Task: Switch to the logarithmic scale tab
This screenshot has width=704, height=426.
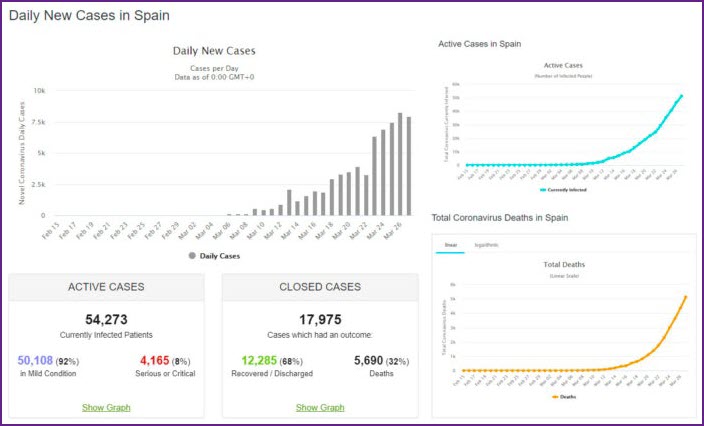Action: (486, 245)
